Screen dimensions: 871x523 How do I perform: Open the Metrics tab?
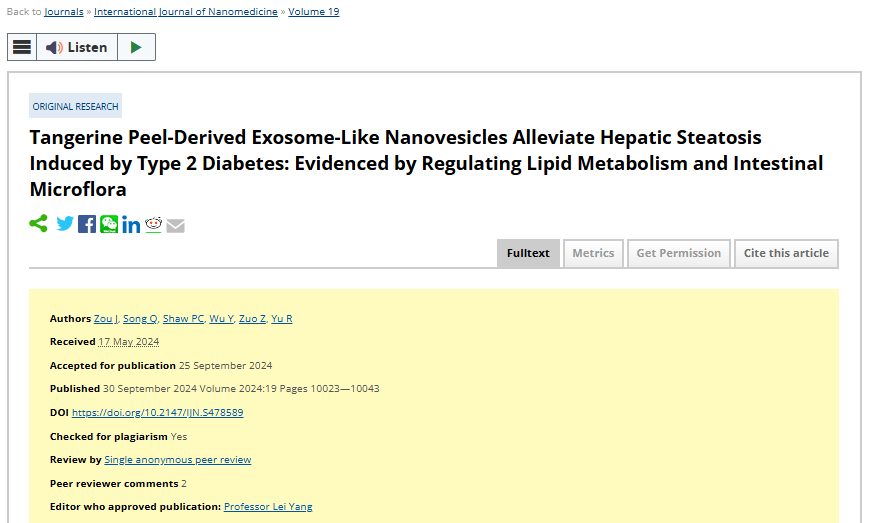click(593, 253)
